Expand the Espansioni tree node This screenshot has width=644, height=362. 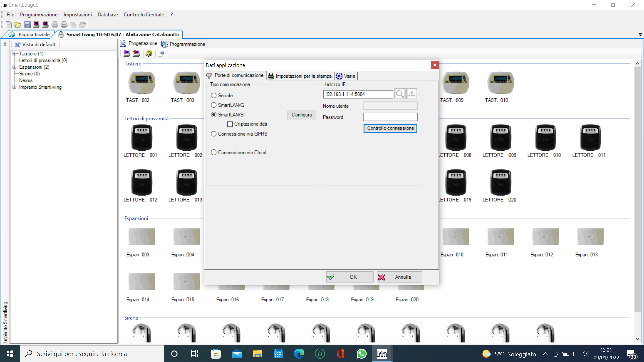(14, 67)
